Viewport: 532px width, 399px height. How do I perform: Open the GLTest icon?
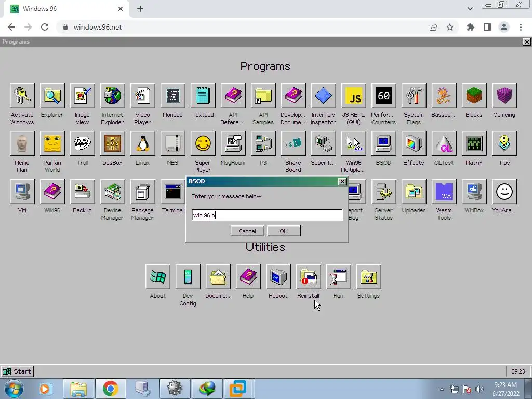[x=444, y=143]
